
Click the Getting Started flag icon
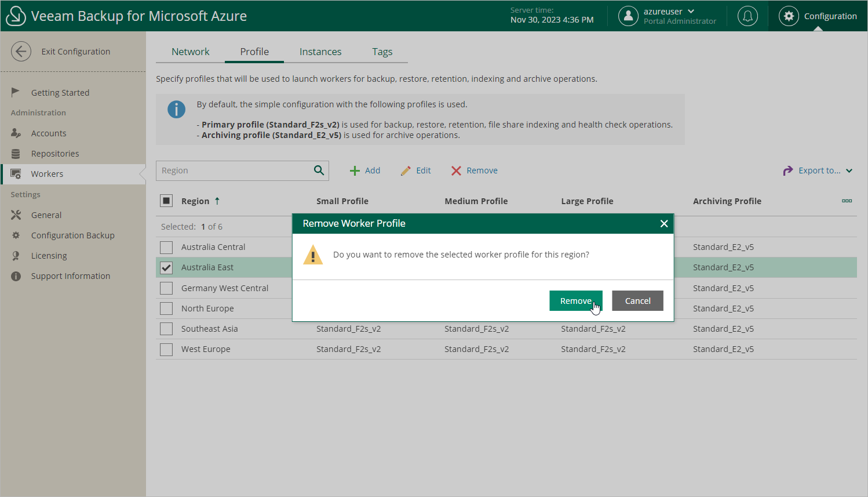point(16,92)
